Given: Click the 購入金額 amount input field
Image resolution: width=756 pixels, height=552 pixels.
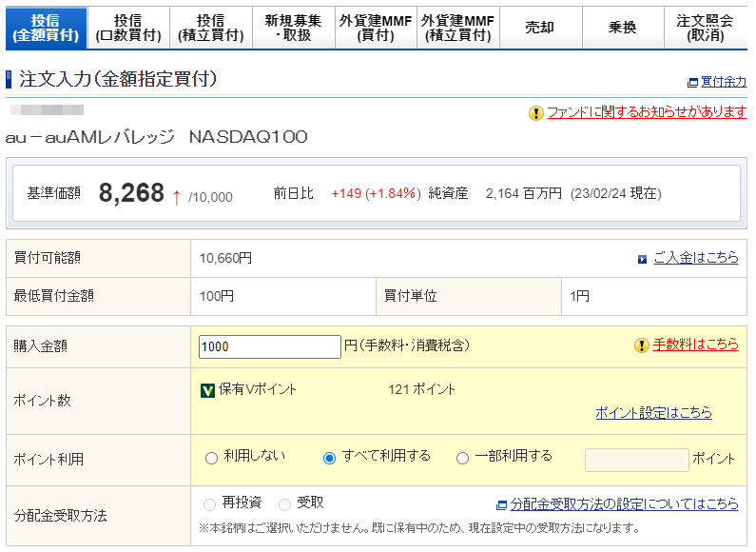Looking at the screenshot, I should coord(269,346).
